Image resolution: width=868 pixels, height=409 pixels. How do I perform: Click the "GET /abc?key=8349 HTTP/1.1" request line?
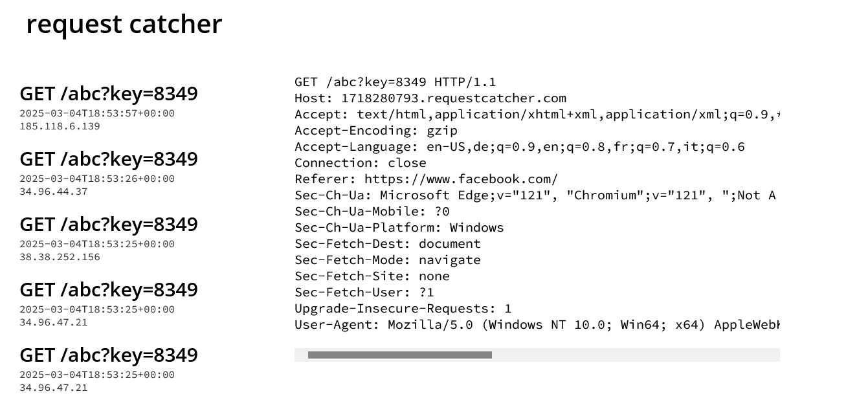pyautogui.click(x=395, y=82)
